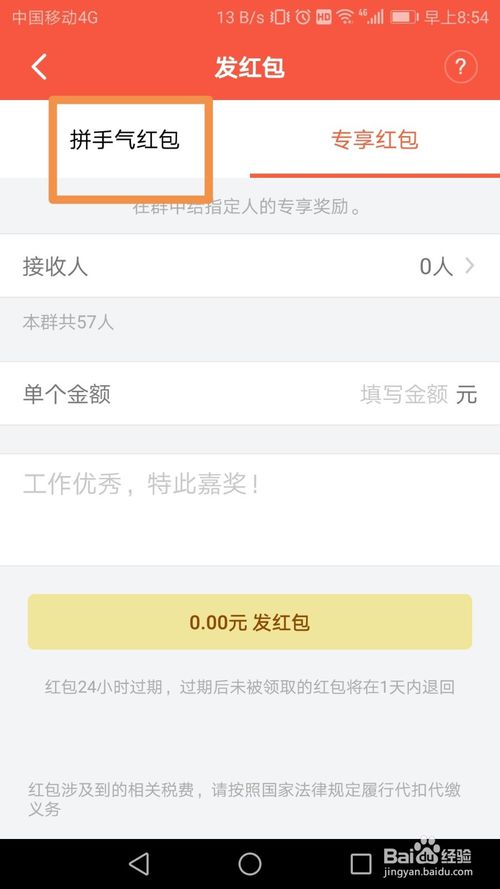Tap the vibrate mode status icon
Image resolution: width=500 pixels, height=889 pixels.
point(279,18)
